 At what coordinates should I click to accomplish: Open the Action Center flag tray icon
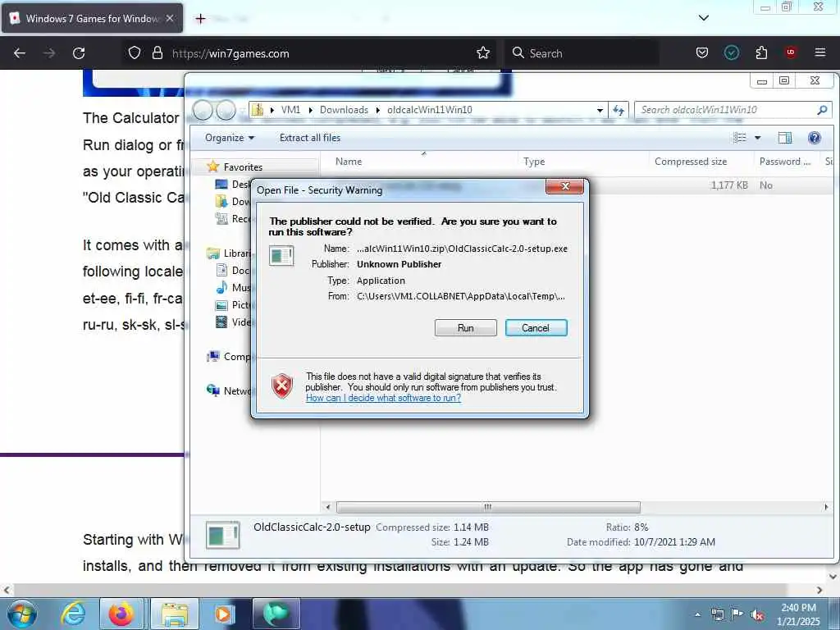coord(737,614)
